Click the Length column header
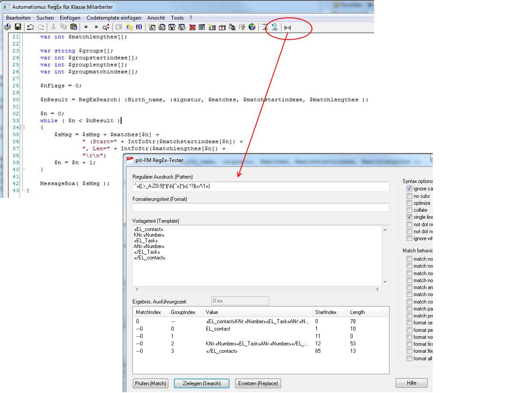The height and width of the screenshot is (393, 532). click(365, 312)
